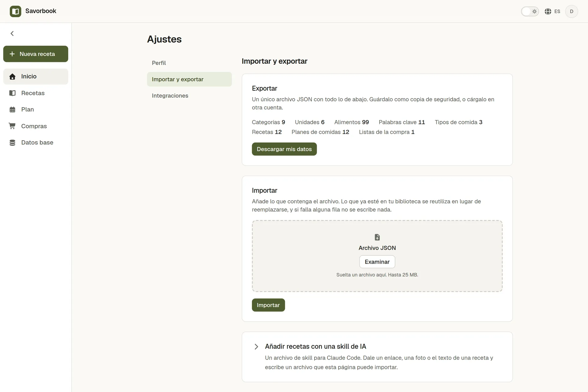Create a new recipe with Nueva receta

click(36, 54)
